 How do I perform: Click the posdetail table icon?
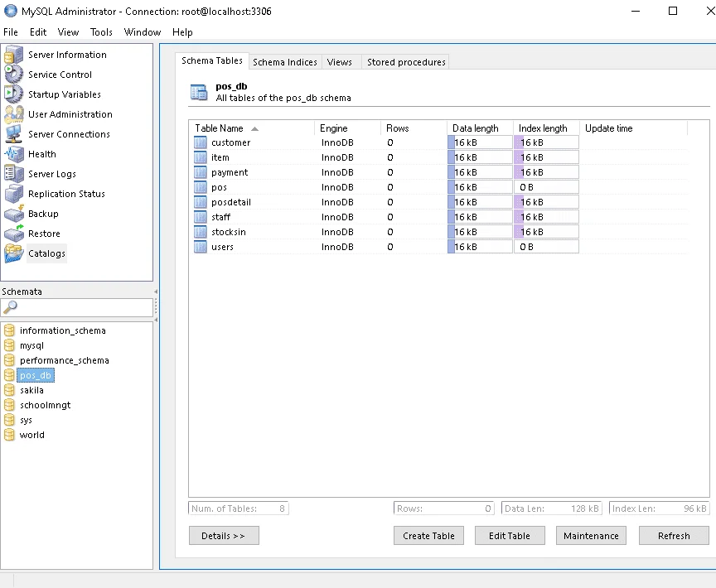click(200, 202)
